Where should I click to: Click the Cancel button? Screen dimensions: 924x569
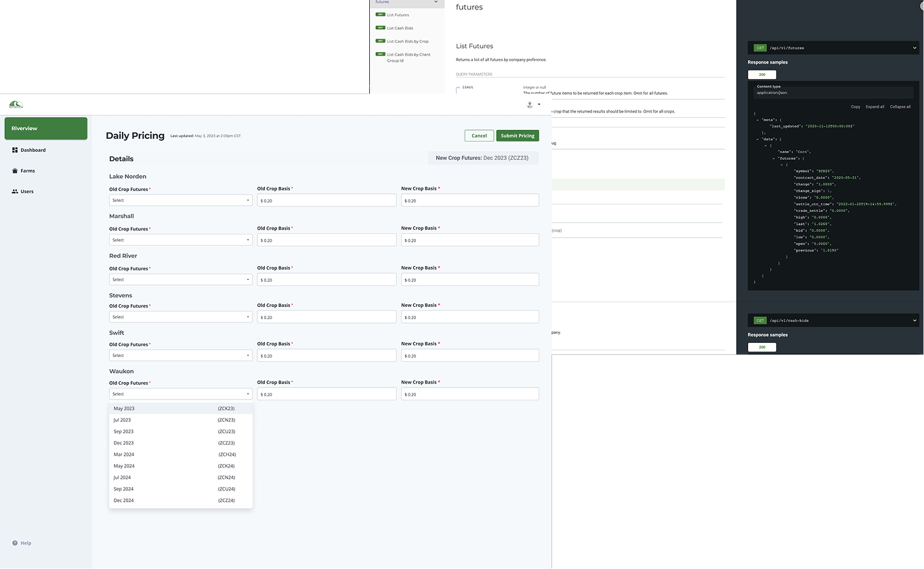[479, 135]
